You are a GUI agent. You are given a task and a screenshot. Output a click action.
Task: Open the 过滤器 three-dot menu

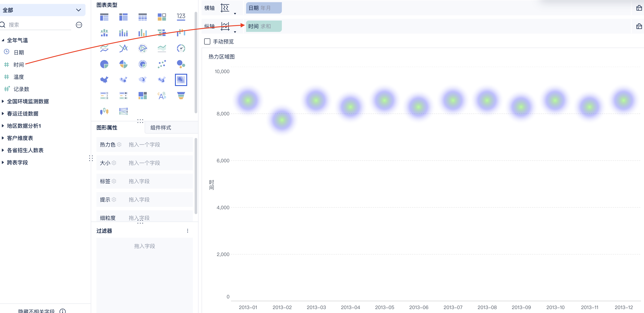click(187, 231)
